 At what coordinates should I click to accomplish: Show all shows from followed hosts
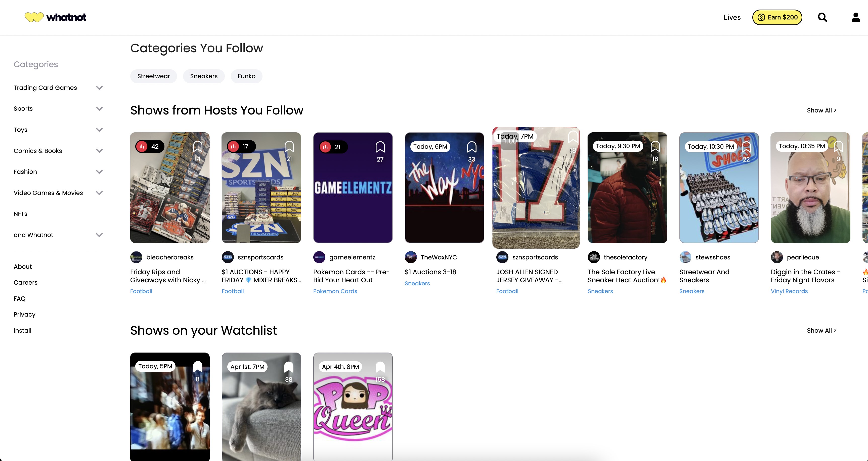pyautogui.click(x=821, y=110)
